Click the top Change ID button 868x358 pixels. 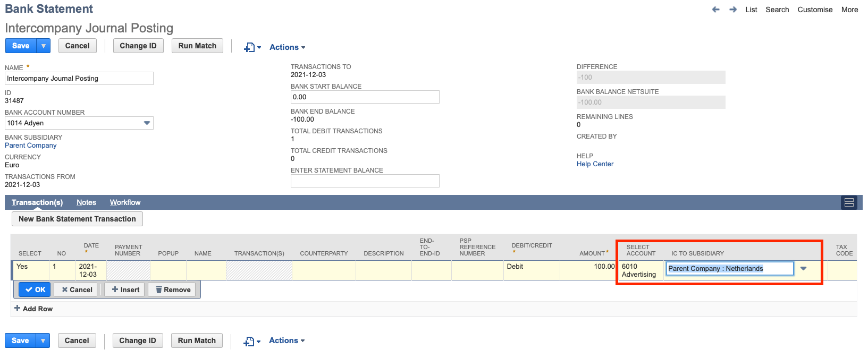pos(138,46)
